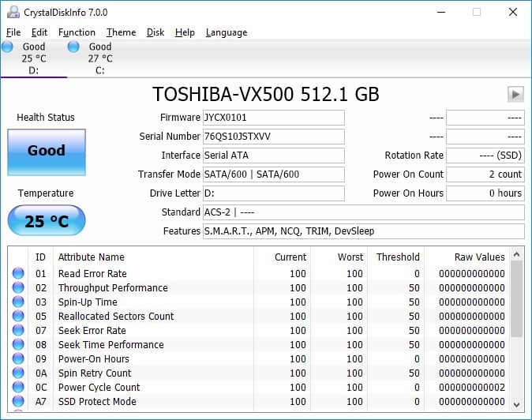Click the Serial Number field

point(273,137)
